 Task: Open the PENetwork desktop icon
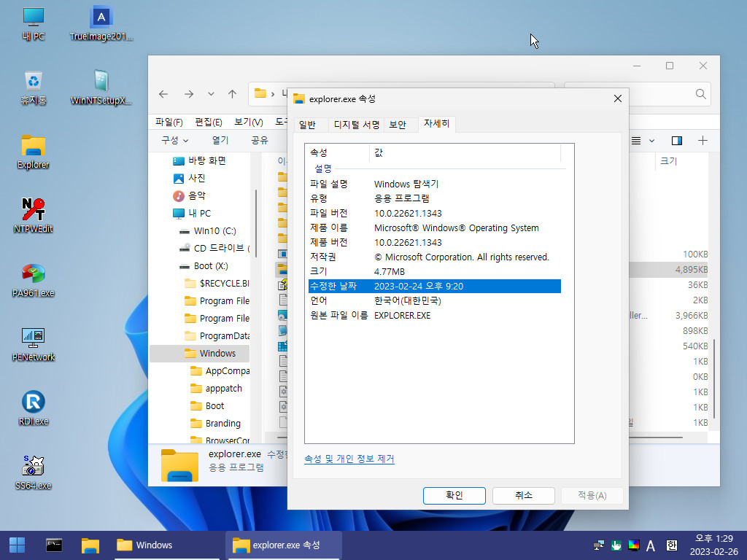pos(34,345)
